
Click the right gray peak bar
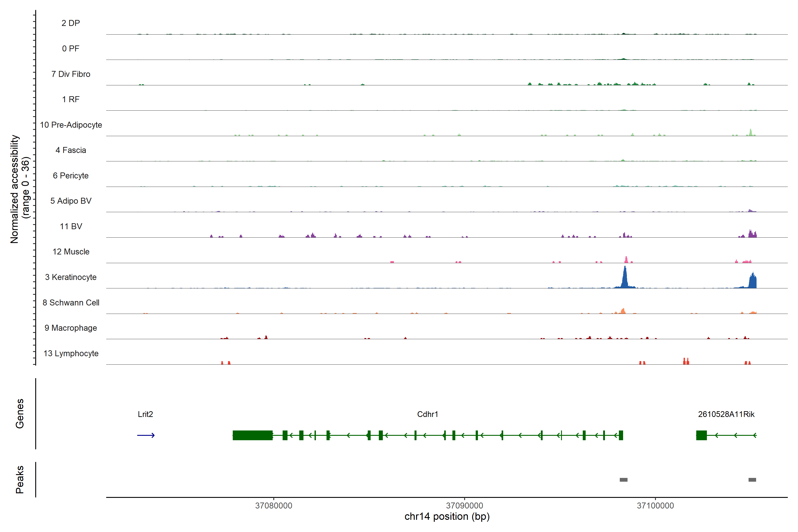(x=752, y=480)
